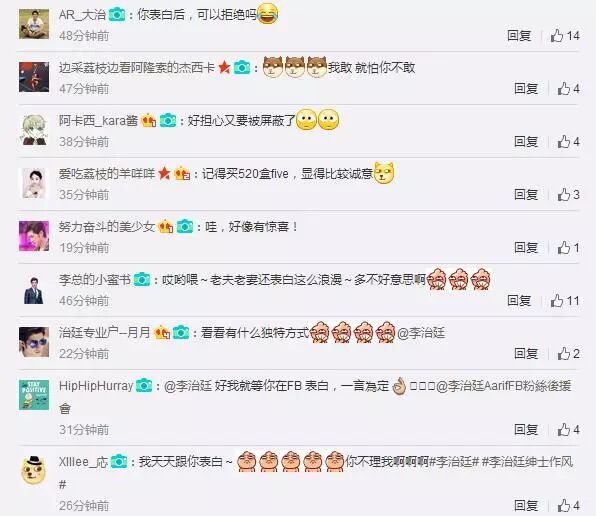Reply to 努力奋斗的美少女's comment
Screen dimensions: 596x516
(526, 248)
